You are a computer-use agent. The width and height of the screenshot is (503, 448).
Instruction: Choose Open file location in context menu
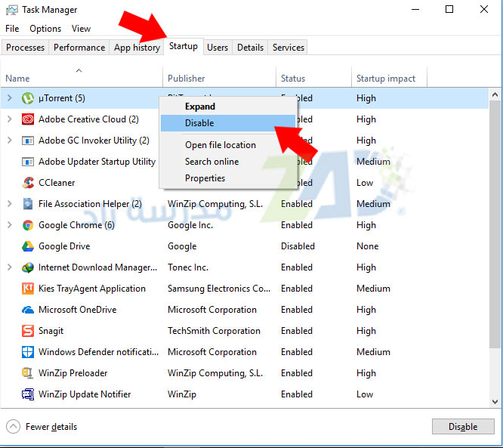(228, 145)
